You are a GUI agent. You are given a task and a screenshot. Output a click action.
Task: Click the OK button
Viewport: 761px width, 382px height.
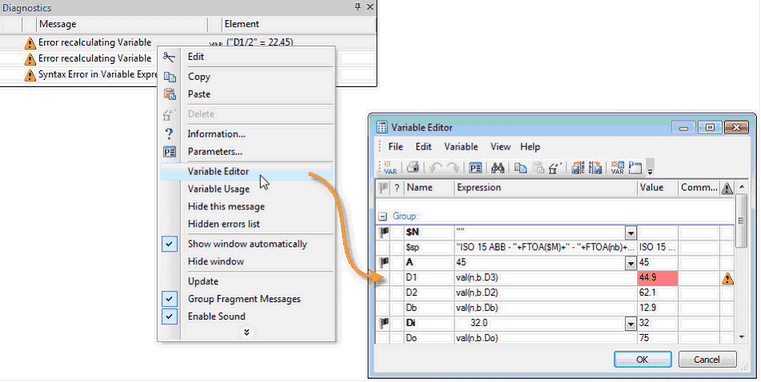(643, 359)
